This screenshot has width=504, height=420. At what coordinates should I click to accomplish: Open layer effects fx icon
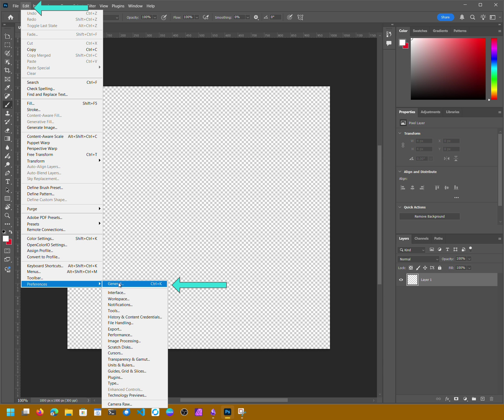(448, 399)
